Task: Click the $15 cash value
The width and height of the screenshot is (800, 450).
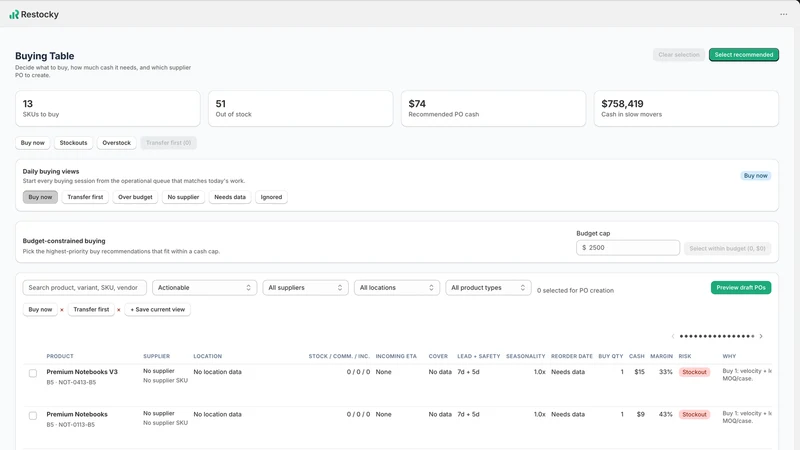Action: click(x=639, y=372)
